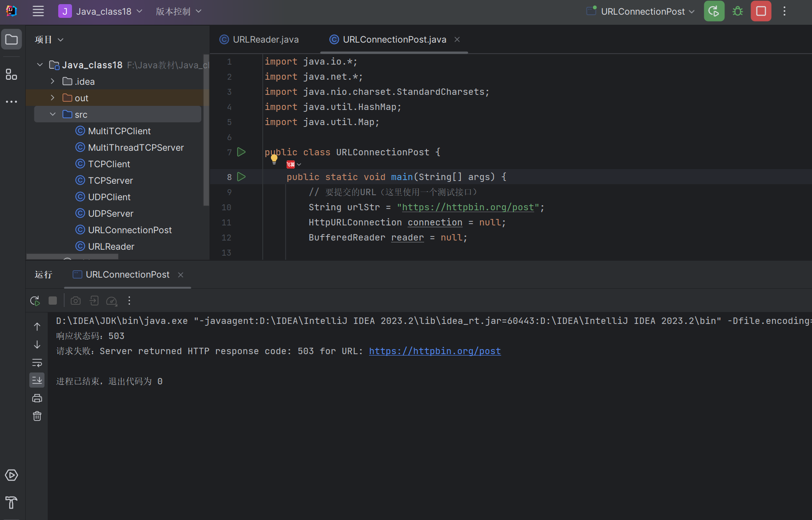Expand the out folder
Screen dimensions: 812x520
tap(53, 98)
